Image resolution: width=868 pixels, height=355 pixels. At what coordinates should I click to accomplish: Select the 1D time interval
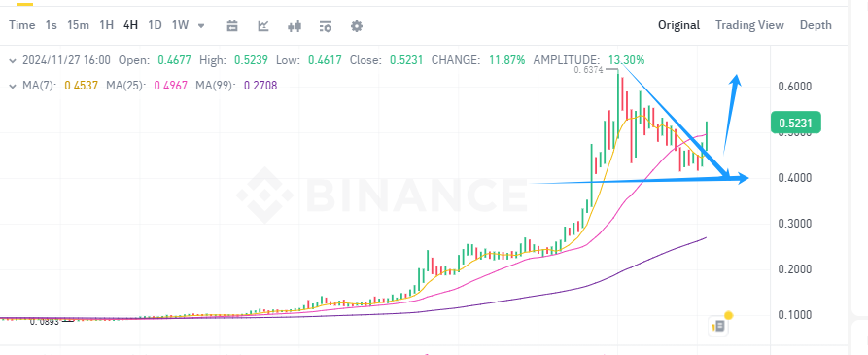[155, 25]
